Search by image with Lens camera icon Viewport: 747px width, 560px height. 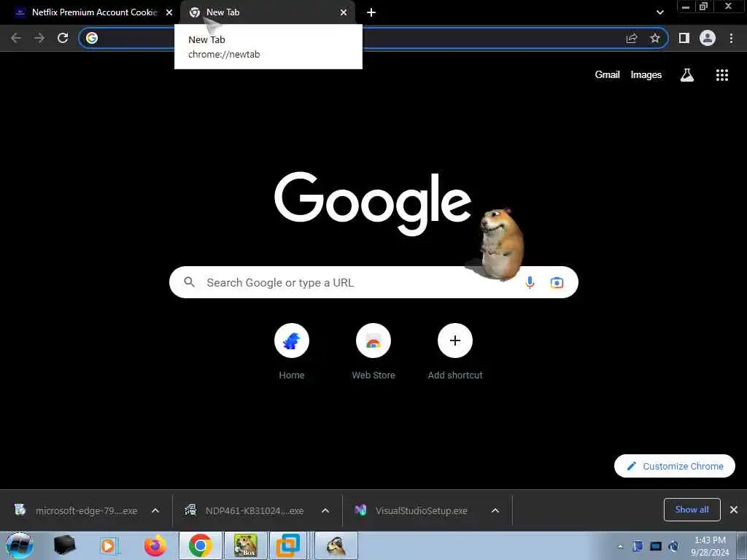tap(557, 282)
